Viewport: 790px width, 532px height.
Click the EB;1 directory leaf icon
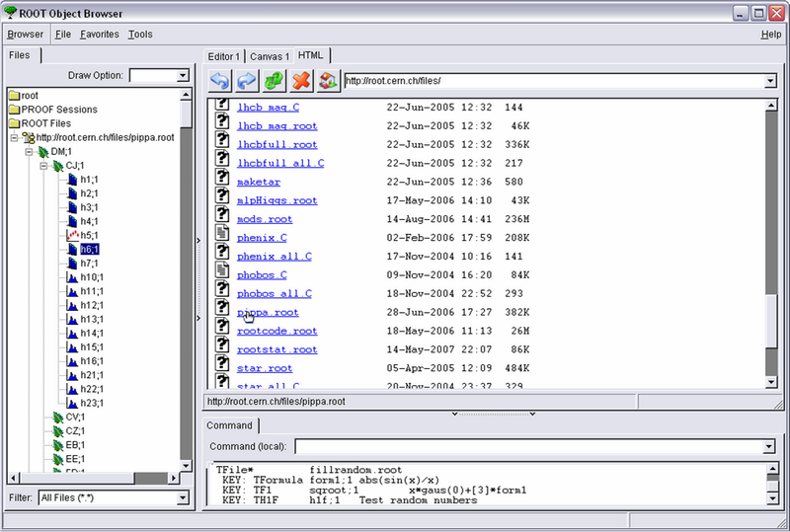click(58, 445)
